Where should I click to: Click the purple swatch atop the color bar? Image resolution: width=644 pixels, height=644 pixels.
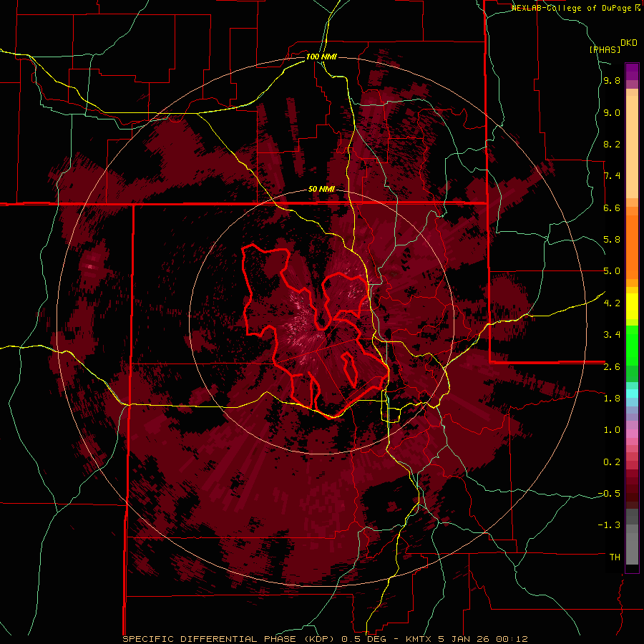[x=632, y=72]
